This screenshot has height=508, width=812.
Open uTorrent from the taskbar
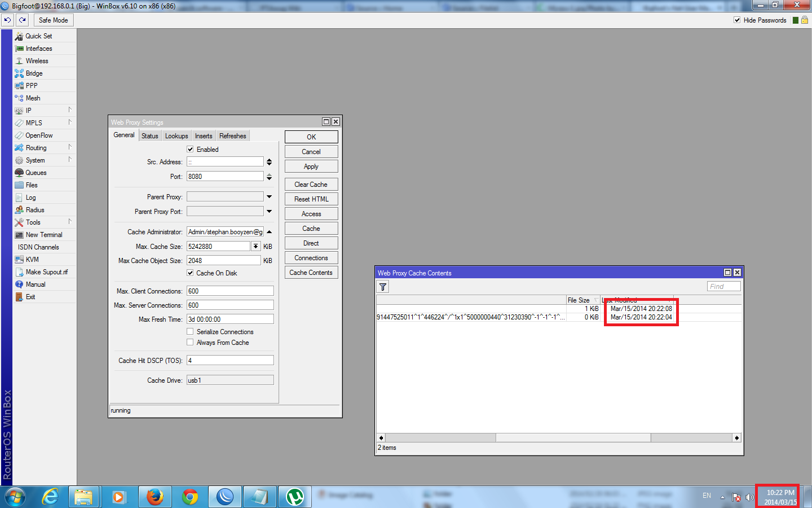coord(295,497)
